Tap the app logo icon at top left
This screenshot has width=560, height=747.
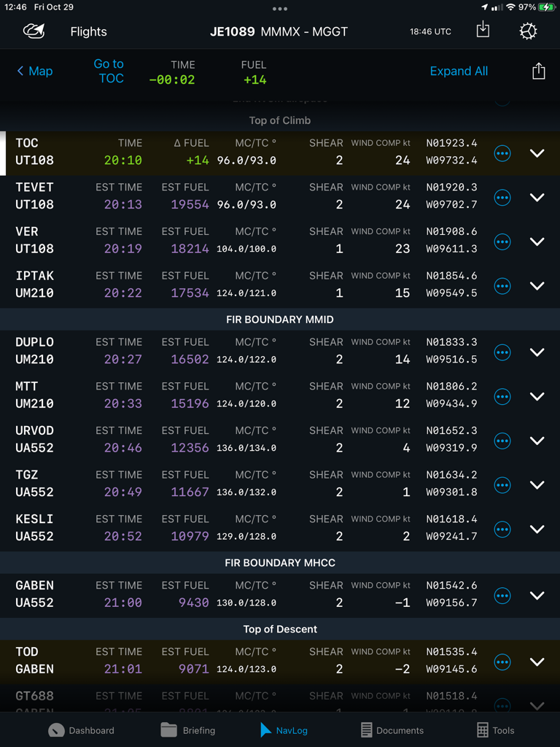34,31
